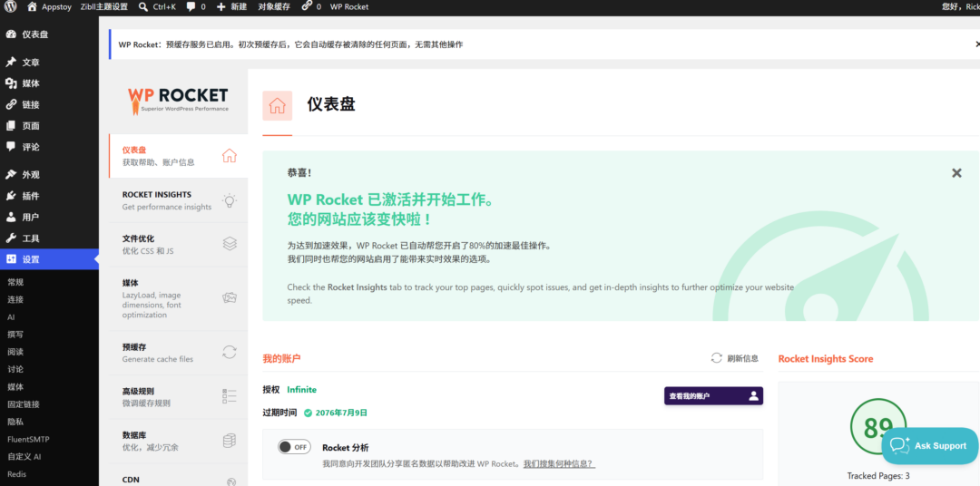Open the 链接 links menu
This screenshot has width=980, height=486.
49,105
